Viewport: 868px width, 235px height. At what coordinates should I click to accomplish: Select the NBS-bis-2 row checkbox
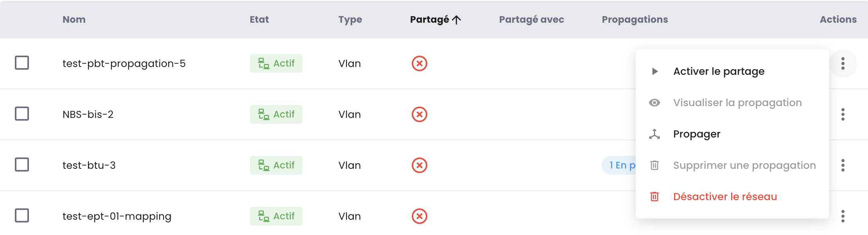(22, 114)
